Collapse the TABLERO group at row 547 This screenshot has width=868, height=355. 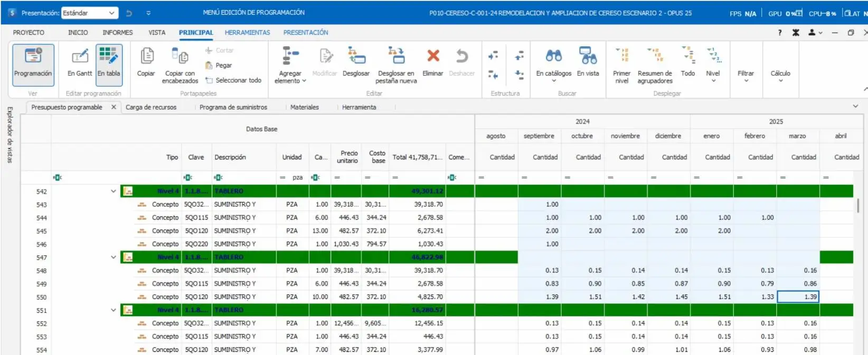pyautogui.click(x=113, y=257)
